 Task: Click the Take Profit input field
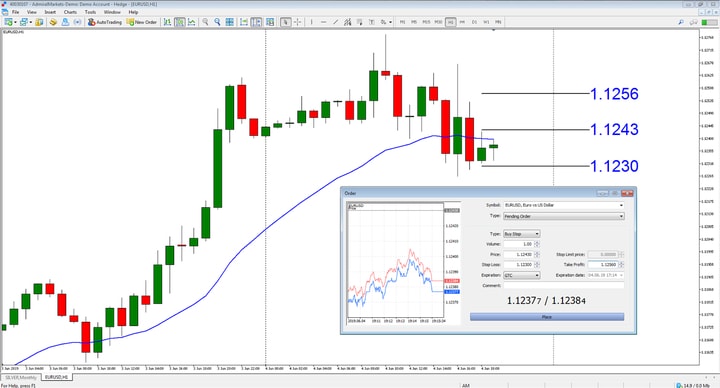pyautogui.click(x=602, y=264)
